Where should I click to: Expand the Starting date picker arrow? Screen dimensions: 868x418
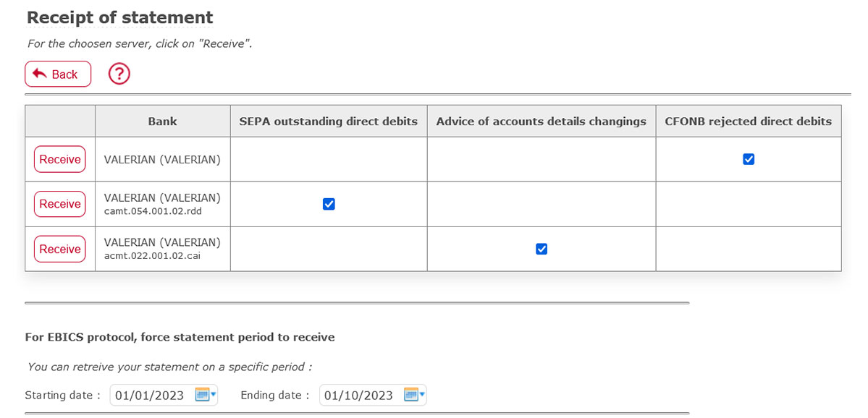pyautogui.click(x=213, y=395)
